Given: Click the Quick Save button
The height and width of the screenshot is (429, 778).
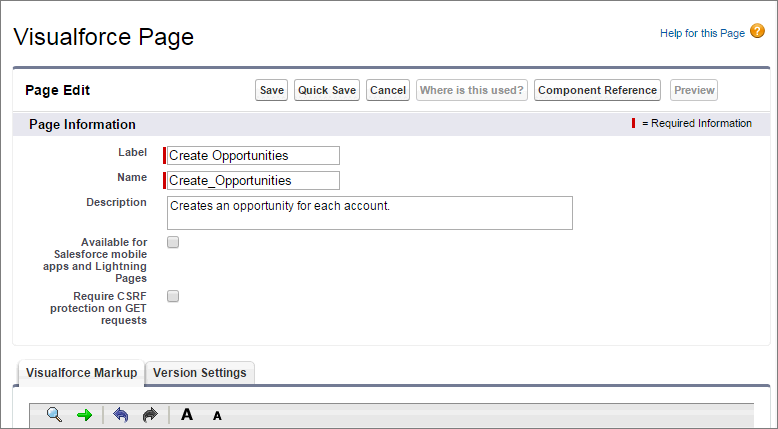Looking at the screenshot, I should pos(327,90).
